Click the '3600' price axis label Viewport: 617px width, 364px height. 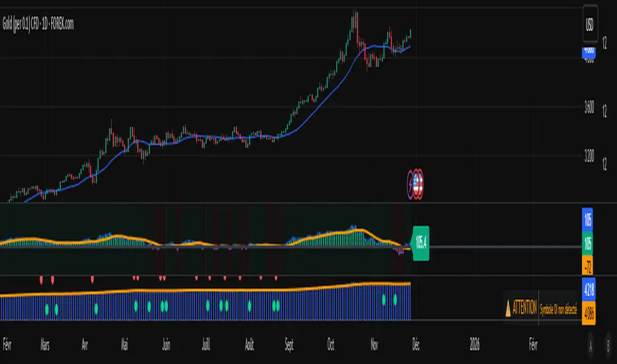[589, 107]
